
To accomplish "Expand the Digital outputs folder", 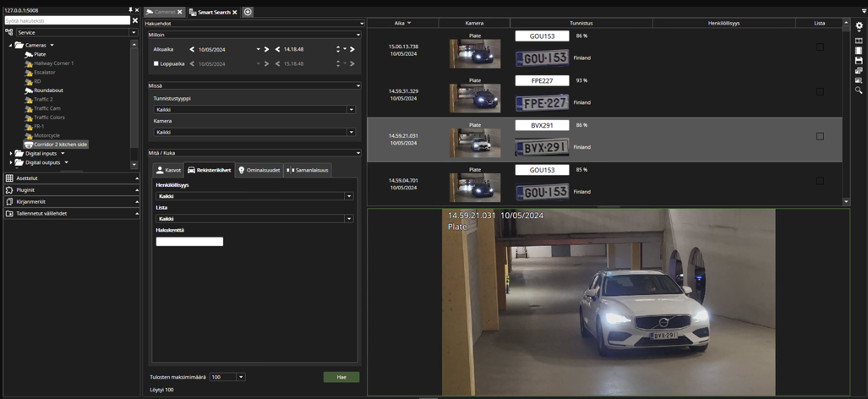I will coord(10,162).
